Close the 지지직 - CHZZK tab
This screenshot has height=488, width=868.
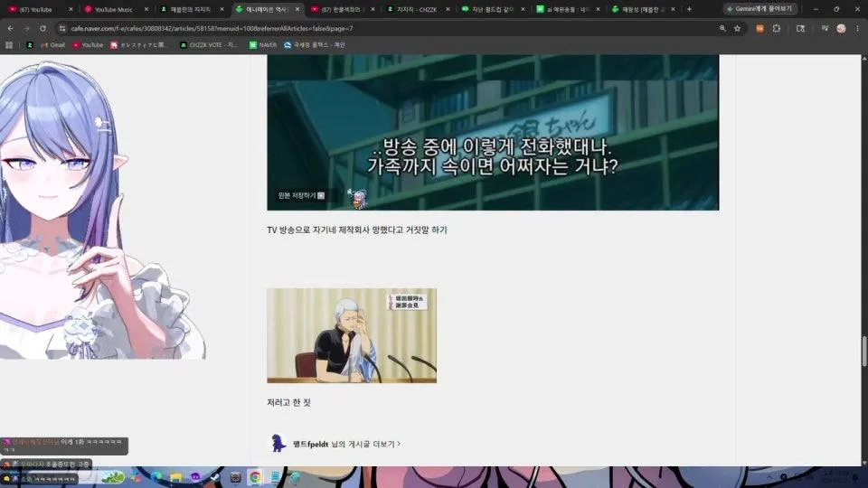(x=448, y=9)
